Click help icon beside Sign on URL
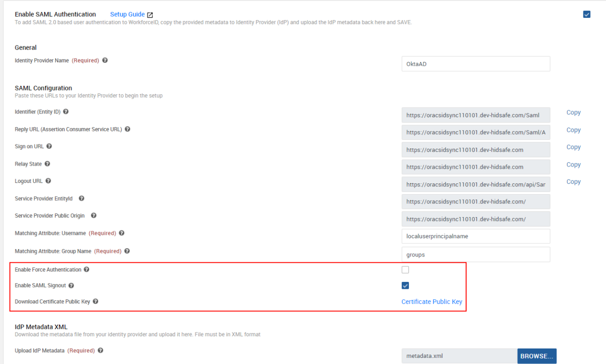606x364 pixels. tap(49, 146)
